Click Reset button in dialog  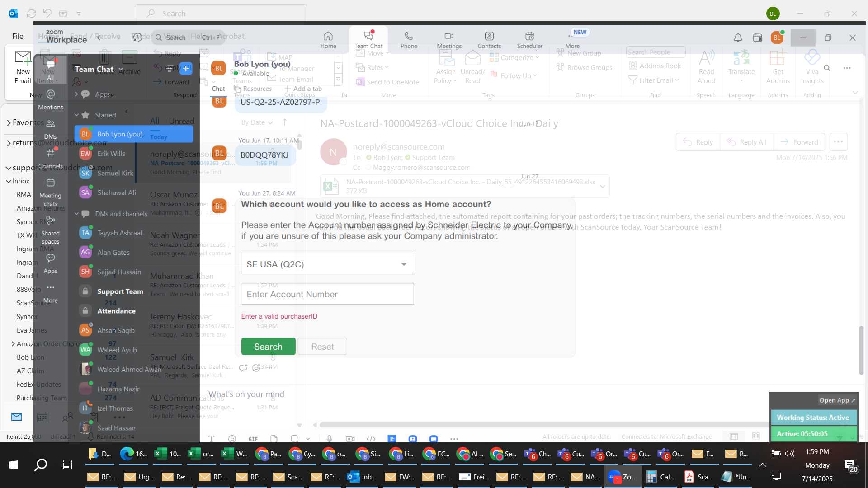[322, 347]
